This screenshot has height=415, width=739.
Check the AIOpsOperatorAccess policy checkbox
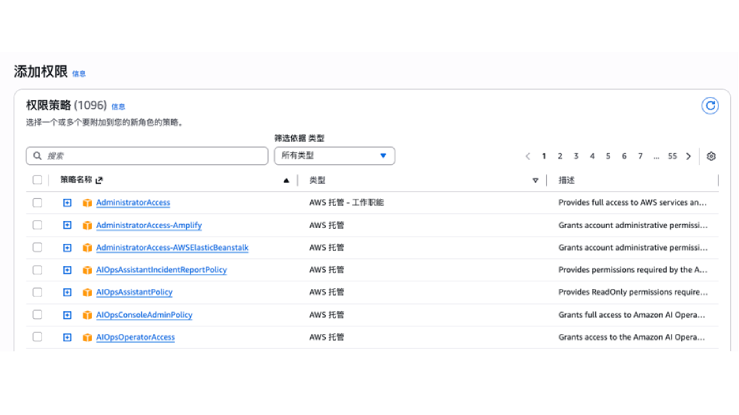click(x=38, y=337)
